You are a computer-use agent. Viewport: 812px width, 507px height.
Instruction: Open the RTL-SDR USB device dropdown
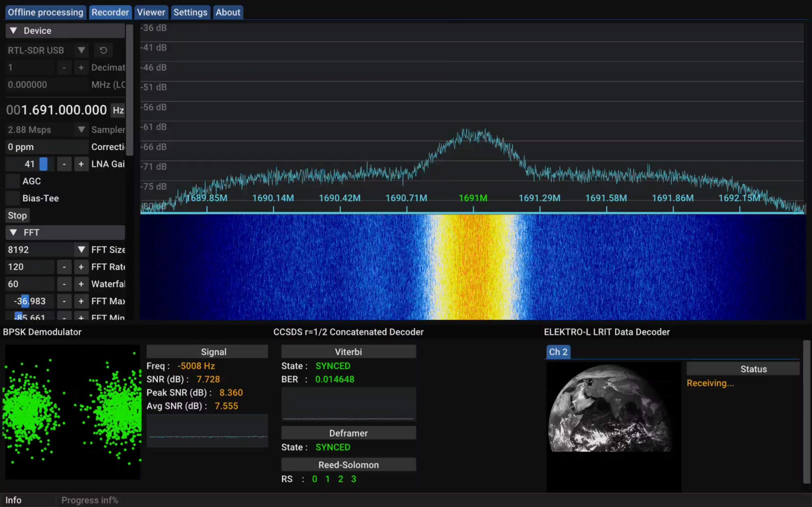pos(81,50)
